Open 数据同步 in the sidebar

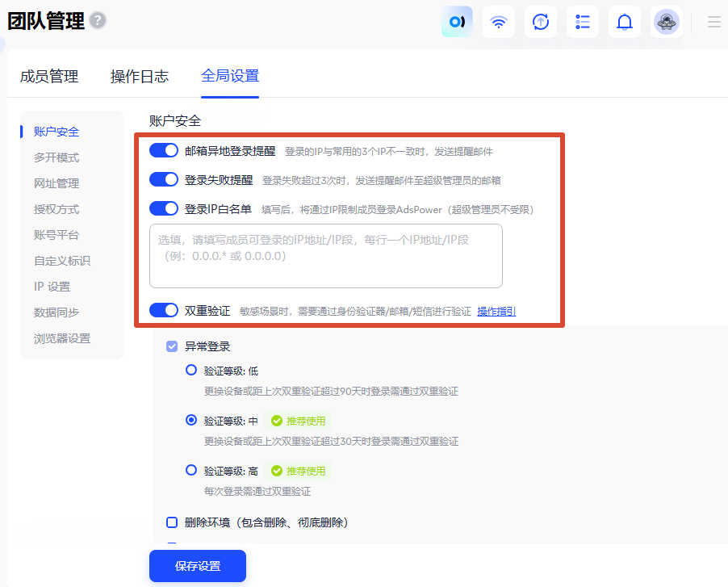click(56, 312)
